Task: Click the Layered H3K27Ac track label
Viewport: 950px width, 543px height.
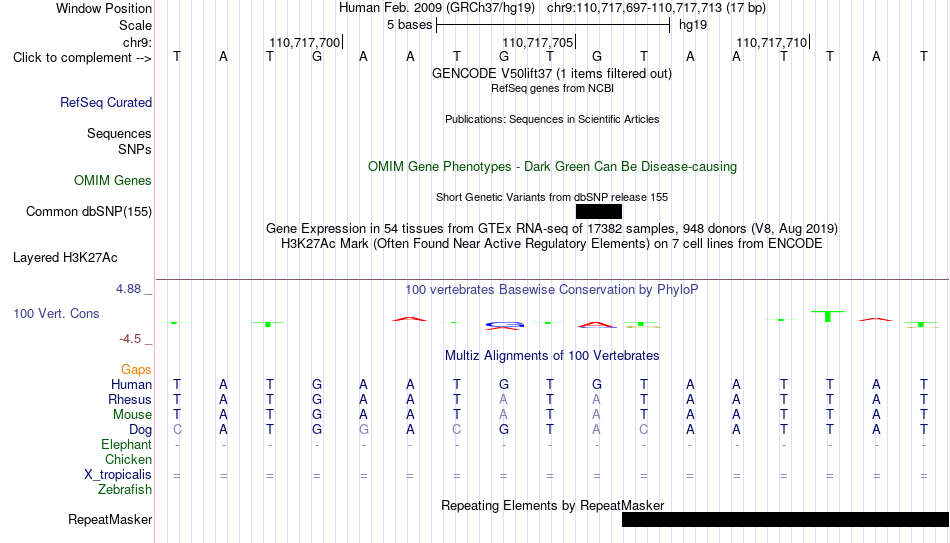Action: [x=65, y=258]
